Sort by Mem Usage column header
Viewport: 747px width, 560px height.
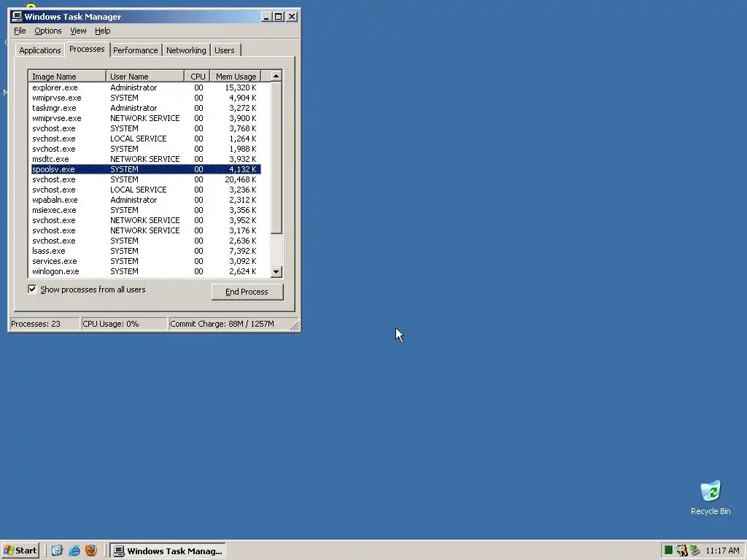236,76
